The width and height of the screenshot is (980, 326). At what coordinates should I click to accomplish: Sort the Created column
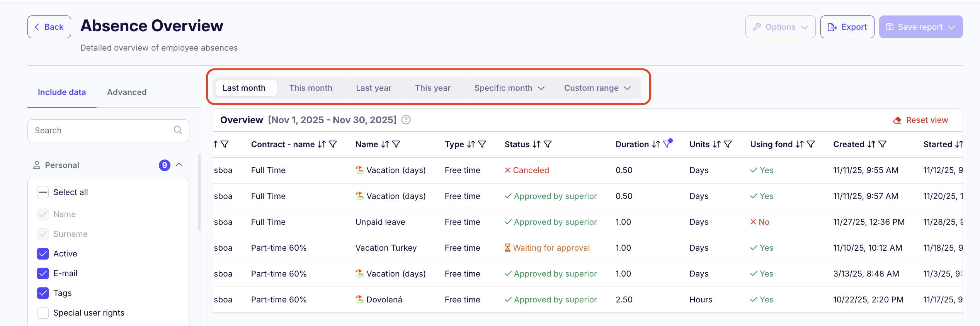coord(871,144)
